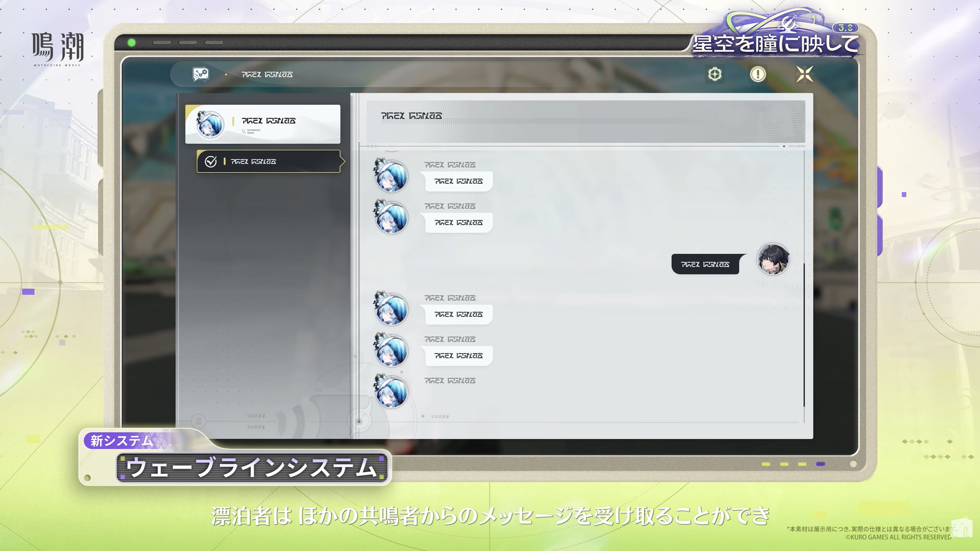Open the exclamation info icon
Image resolution: width=980 pixels, height=551 pixels.
(758, 74)
